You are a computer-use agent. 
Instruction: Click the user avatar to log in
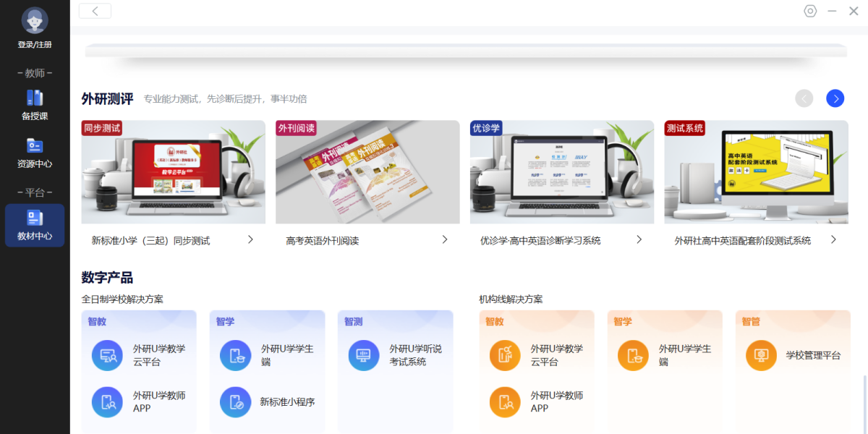tap(35, 21)
